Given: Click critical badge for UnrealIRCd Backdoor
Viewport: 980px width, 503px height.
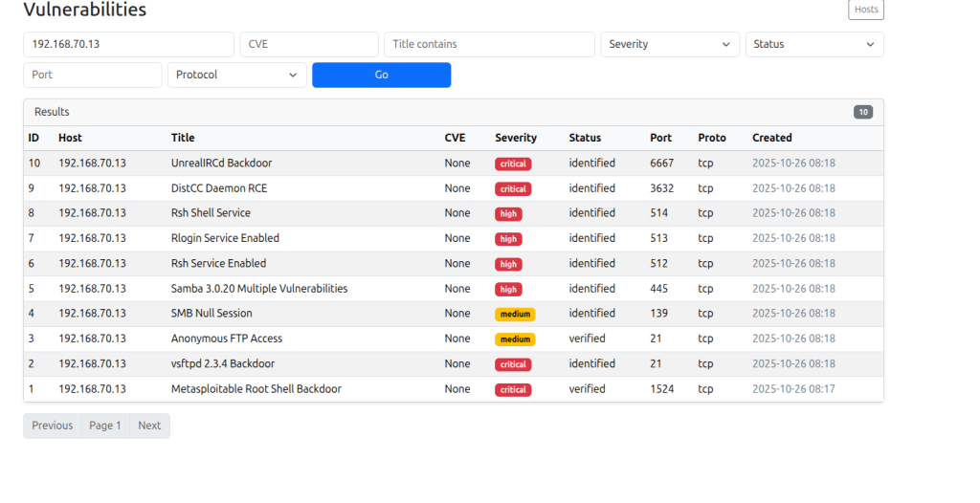Looking at the screenshot, I should click(x=513, y=164).
